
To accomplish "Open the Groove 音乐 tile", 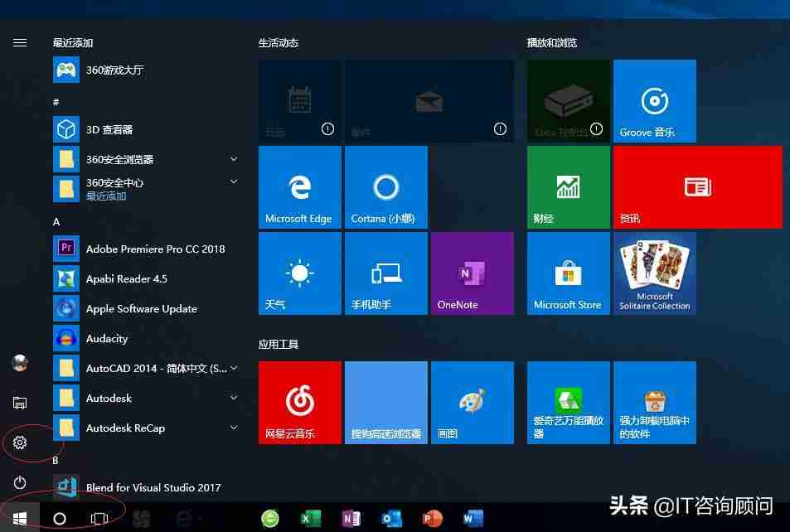I will (x=655, y=101).
